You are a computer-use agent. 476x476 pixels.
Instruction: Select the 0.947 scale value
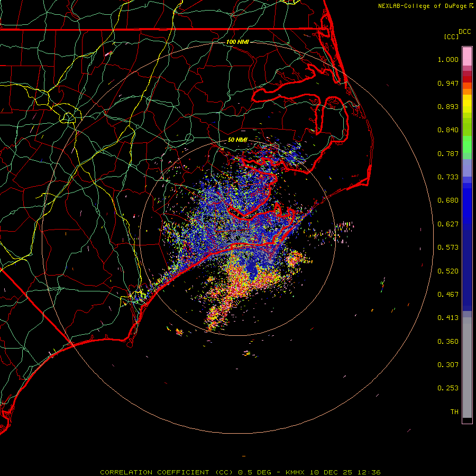(x=448, y=83)
